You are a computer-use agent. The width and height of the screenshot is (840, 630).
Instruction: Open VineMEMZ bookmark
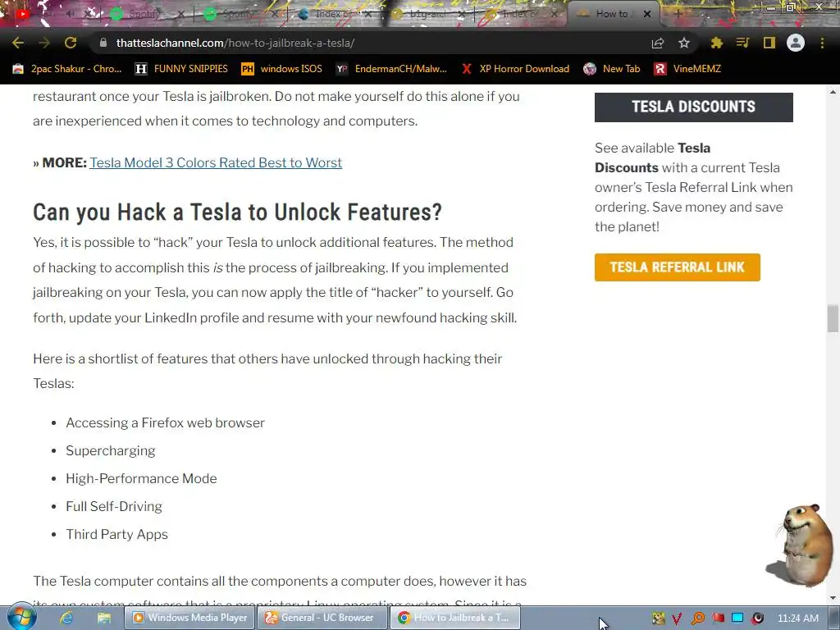(688, 69)
